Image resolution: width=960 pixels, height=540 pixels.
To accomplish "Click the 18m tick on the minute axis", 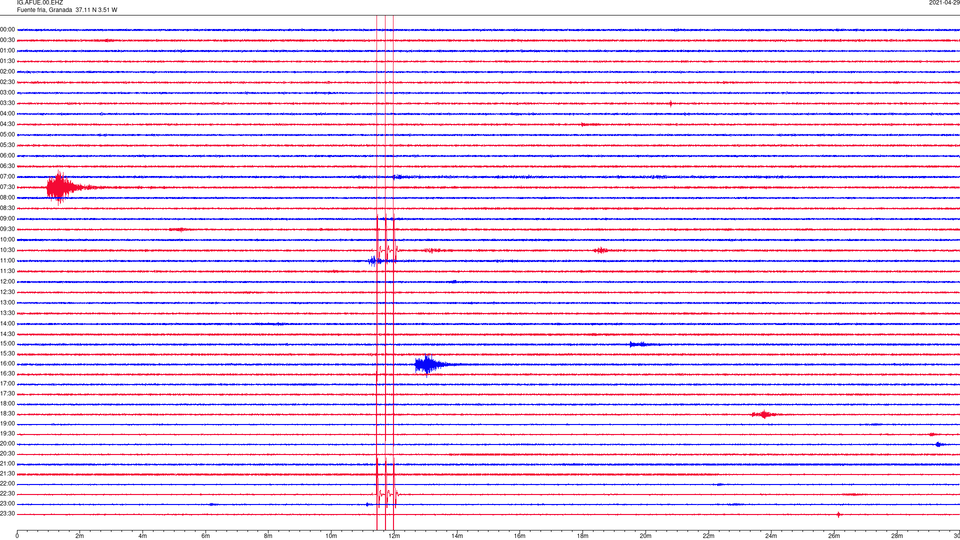I will point(583,536).
